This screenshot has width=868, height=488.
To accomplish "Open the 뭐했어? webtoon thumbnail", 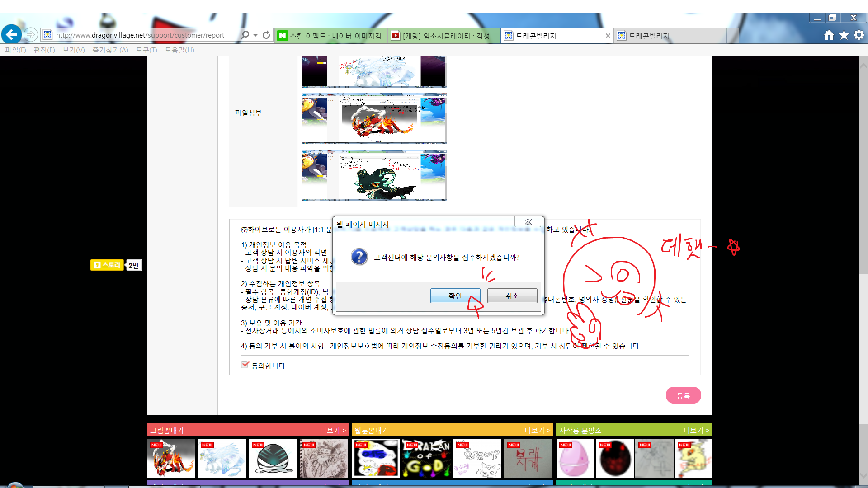I will point(477,458).
